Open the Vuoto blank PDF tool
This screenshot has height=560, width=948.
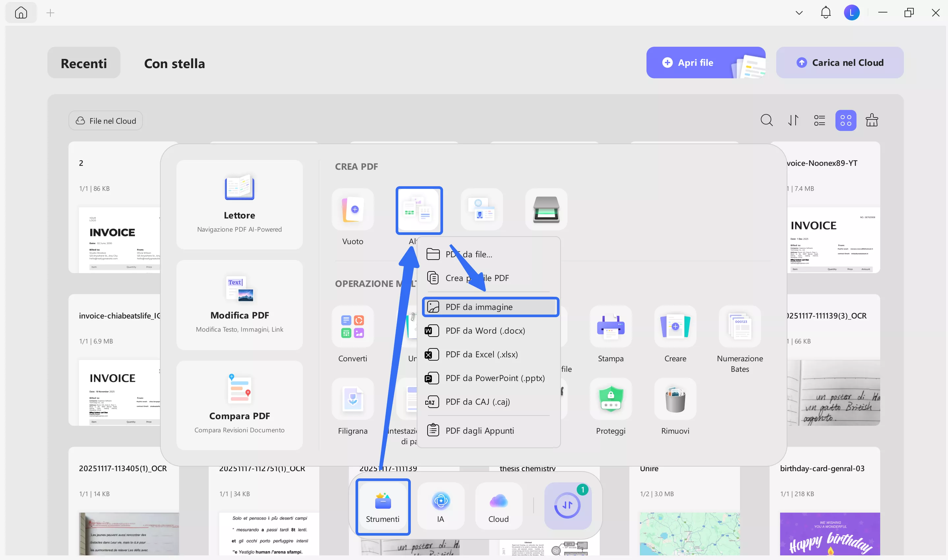pos(353,210)
